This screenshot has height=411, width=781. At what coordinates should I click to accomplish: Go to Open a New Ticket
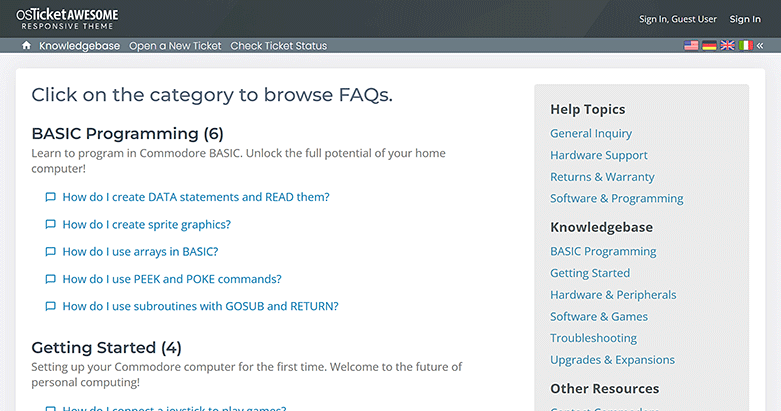tap(175, 46)
